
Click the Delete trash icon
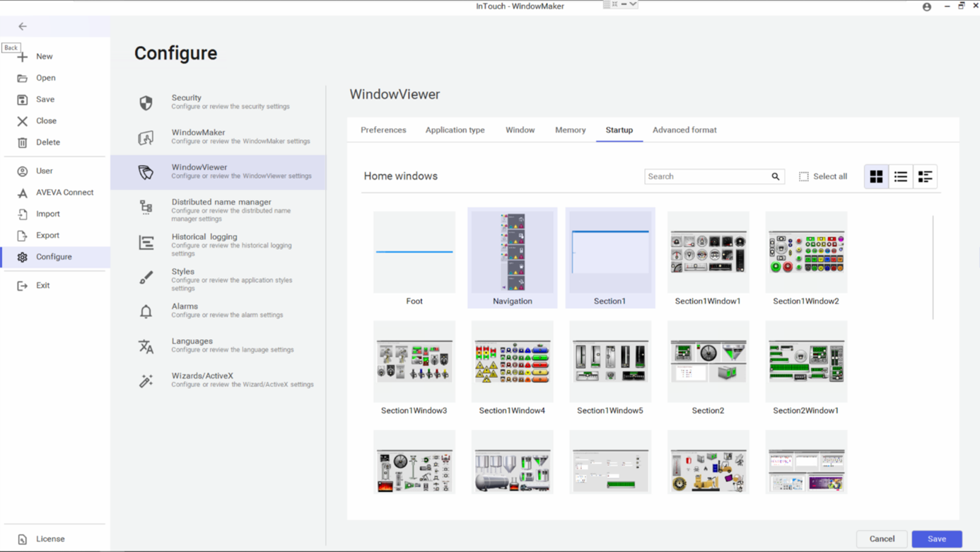[23, 142]
